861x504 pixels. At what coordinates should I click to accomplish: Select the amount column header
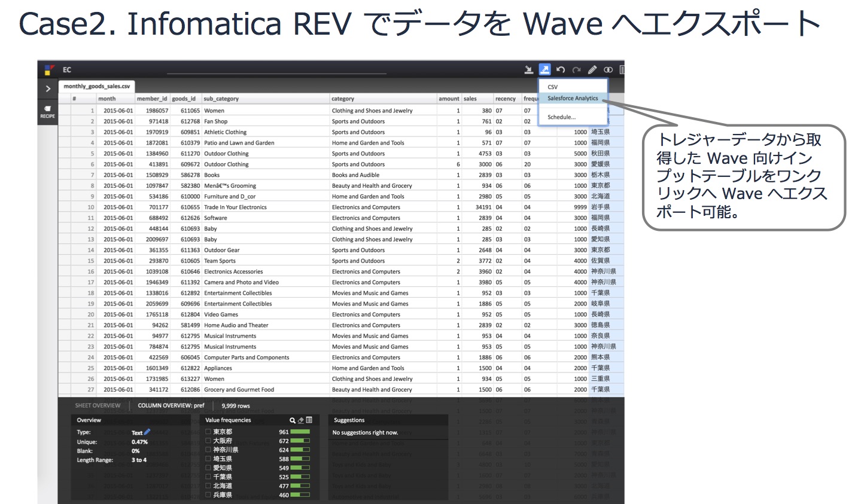449,99
